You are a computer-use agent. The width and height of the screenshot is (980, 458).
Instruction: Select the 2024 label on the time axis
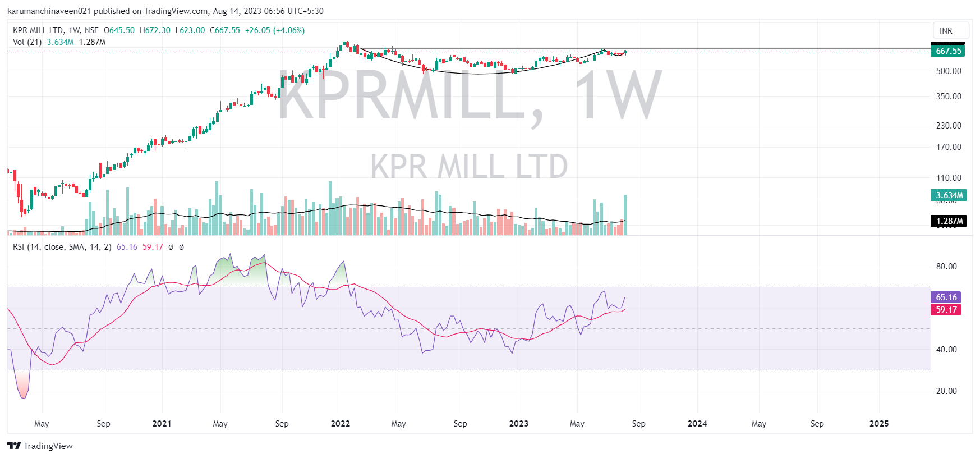(697, 424)
